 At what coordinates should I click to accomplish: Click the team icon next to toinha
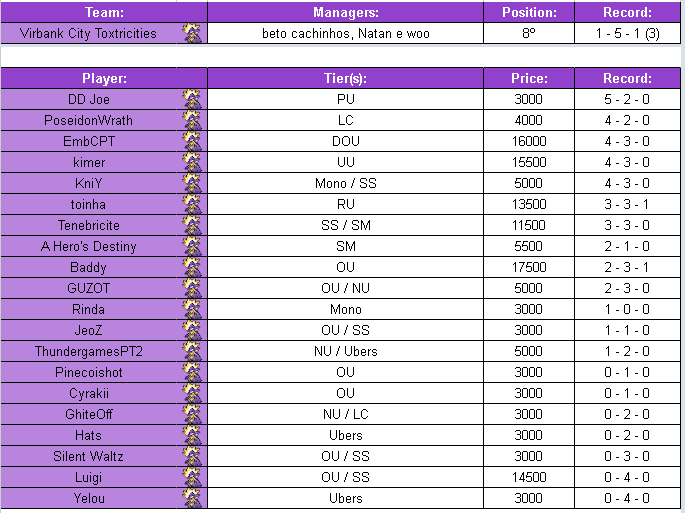(x=192, y=204)
